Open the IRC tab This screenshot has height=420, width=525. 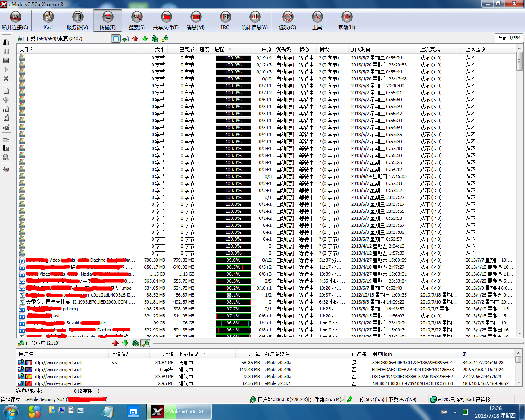coord(225,21)
